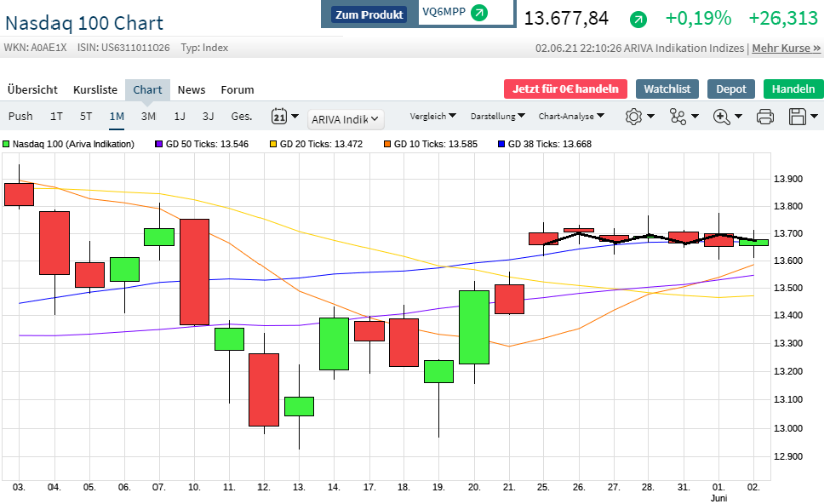Click the VQ6MPP product link

click(x=444, y=12)
